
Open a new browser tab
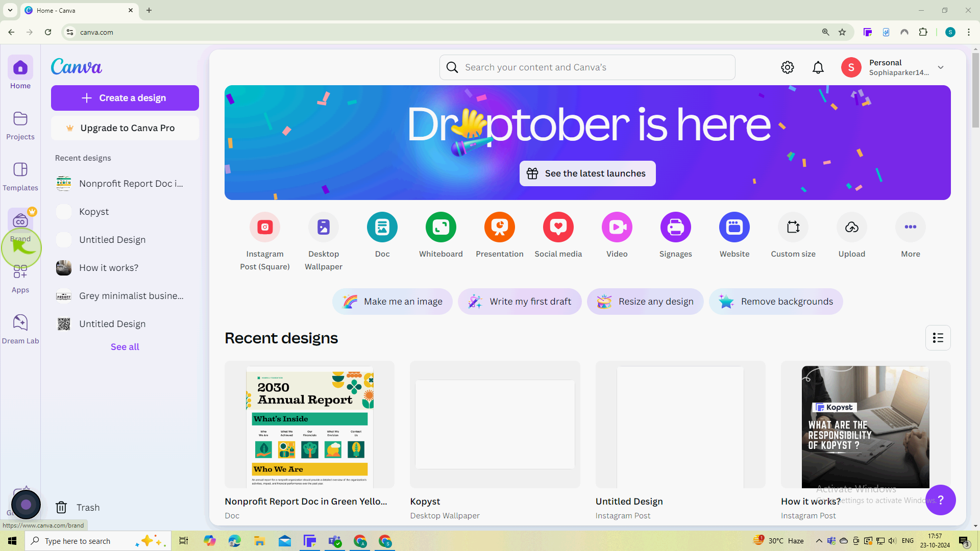149,10
